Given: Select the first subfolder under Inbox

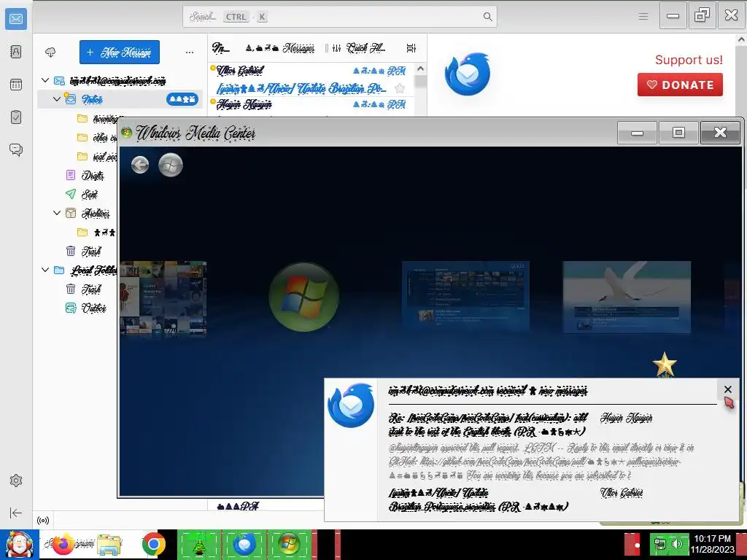Looking at the screenshot, I should coord(97,119).
